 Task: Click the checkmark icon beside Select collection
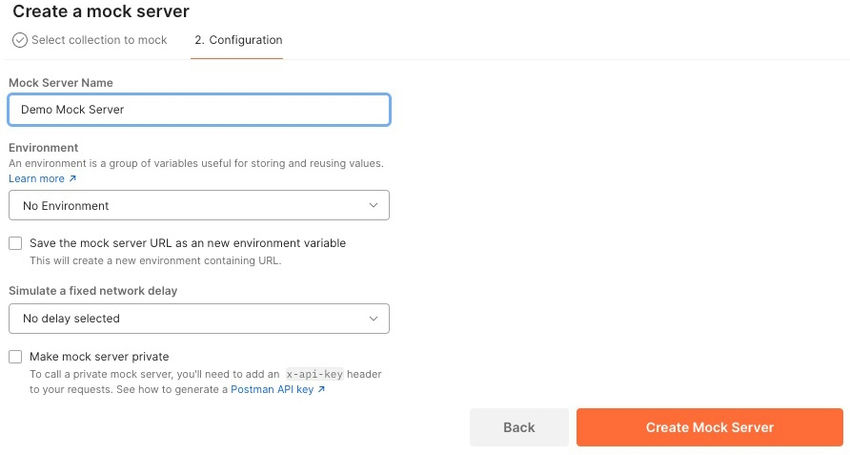(x=20, y=41)
